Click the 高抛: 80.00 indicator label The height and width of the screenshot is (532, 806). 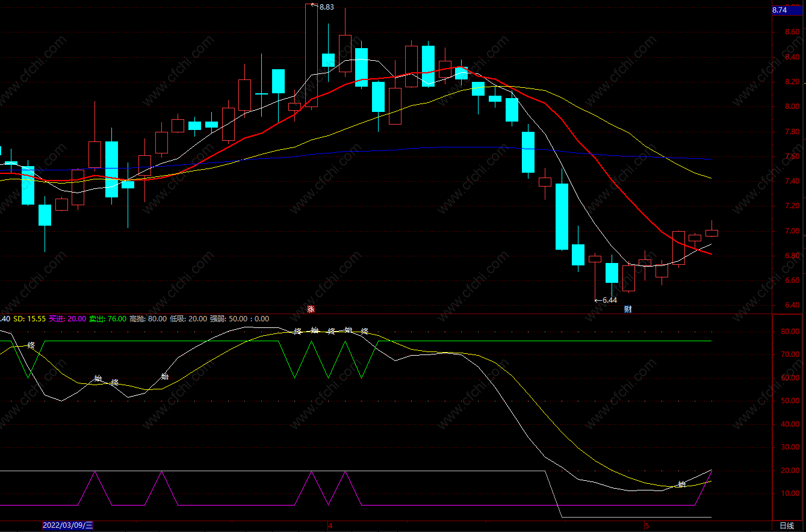tap(148, 319)
